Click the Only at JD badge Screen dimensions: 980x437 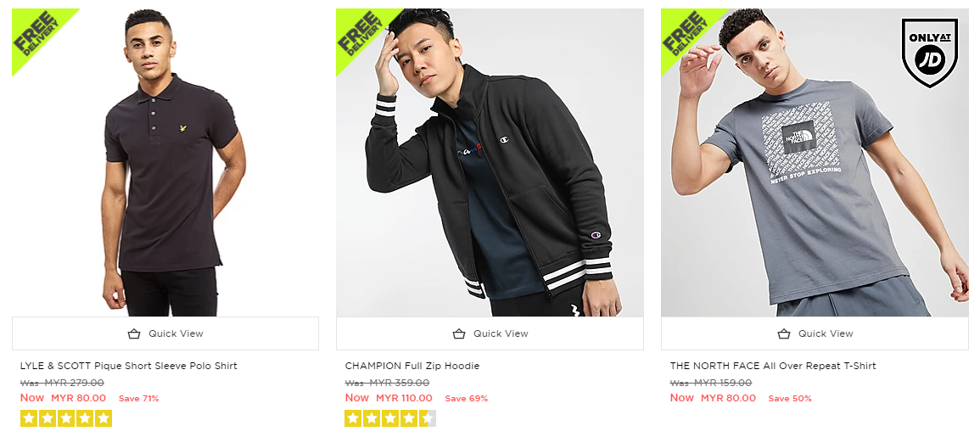click(929, 53)
